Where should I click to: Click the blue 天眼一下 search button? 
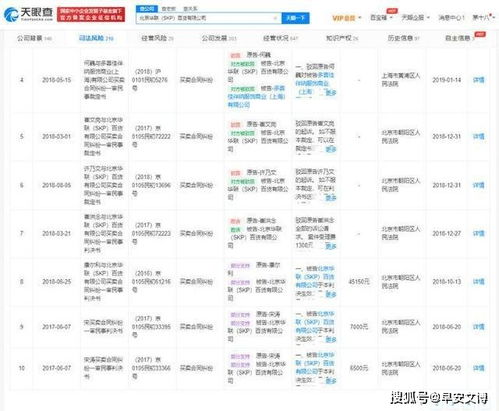click(295, 18)
